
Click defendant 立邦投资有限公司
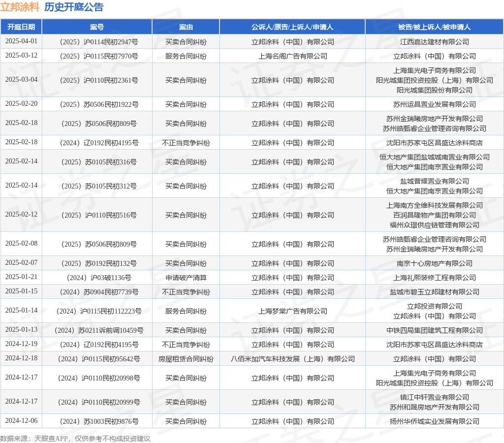point(434,306)
